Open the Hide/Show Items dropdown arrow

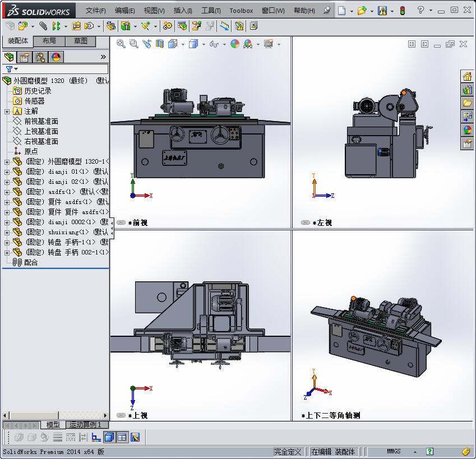tap(224, 45)
